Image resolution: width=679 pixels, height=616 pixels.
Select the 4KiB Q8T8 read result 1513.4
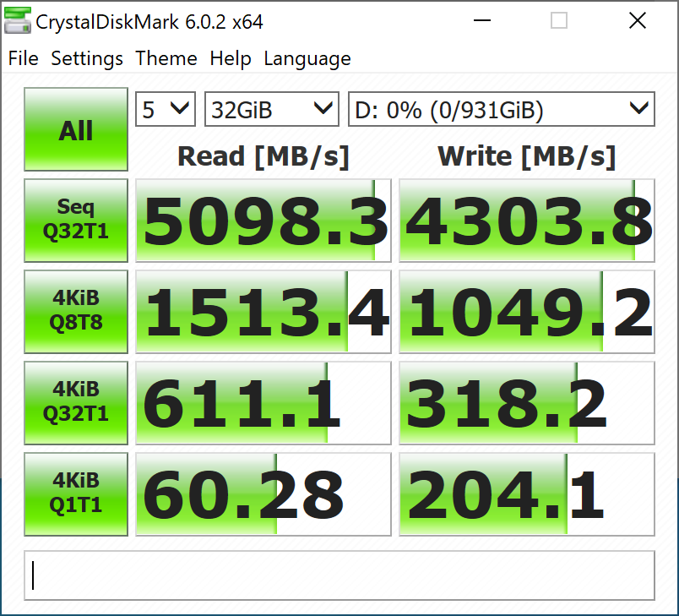click(x=263, y=312)
